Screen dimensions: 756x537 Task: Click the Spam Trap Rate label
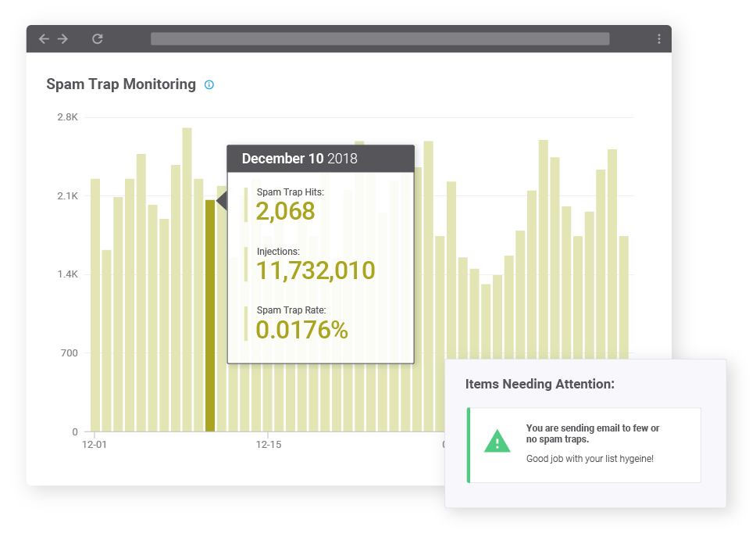pos(291,310)
